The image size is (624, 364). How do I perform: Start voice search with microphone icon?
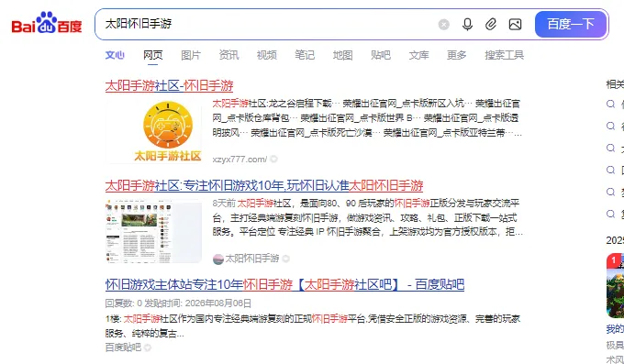[468, 25]
